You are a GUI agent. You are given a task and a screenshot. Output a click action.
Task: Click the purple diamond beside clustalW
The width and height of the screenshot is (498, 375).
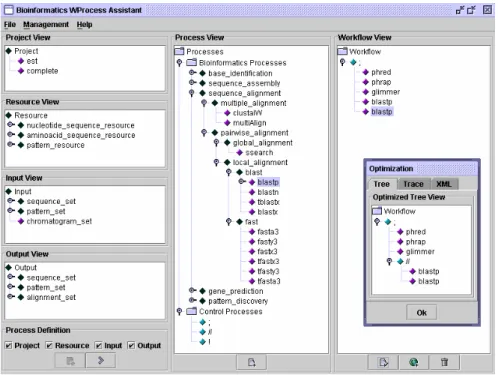click(227, 113)
